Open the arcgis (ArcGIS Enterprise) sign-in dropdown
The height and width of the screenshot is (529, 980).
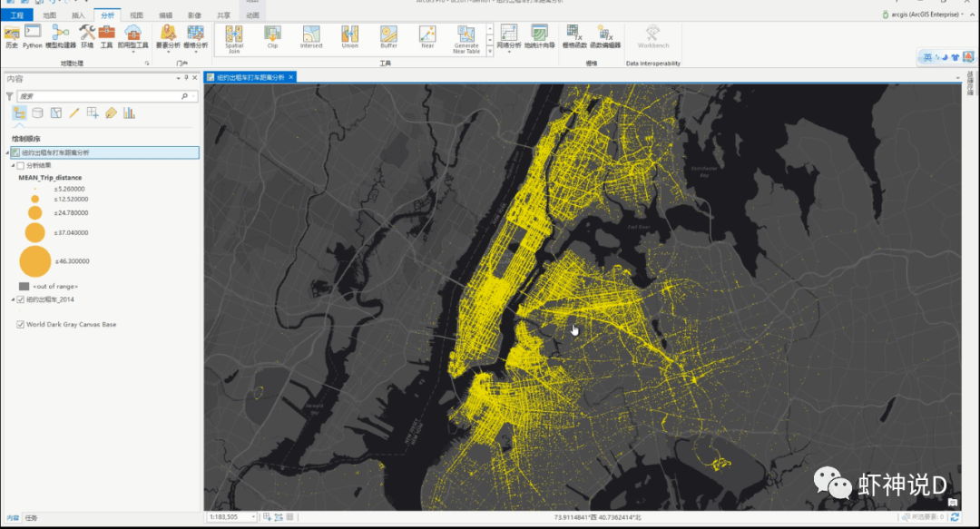(x=924, y=15)
